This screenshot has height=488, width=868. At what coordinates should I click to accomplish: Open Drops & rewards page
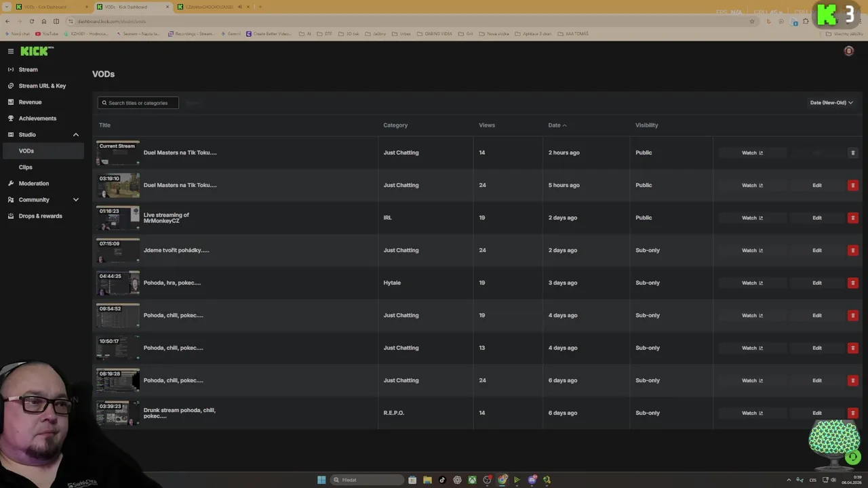point(42,216)
